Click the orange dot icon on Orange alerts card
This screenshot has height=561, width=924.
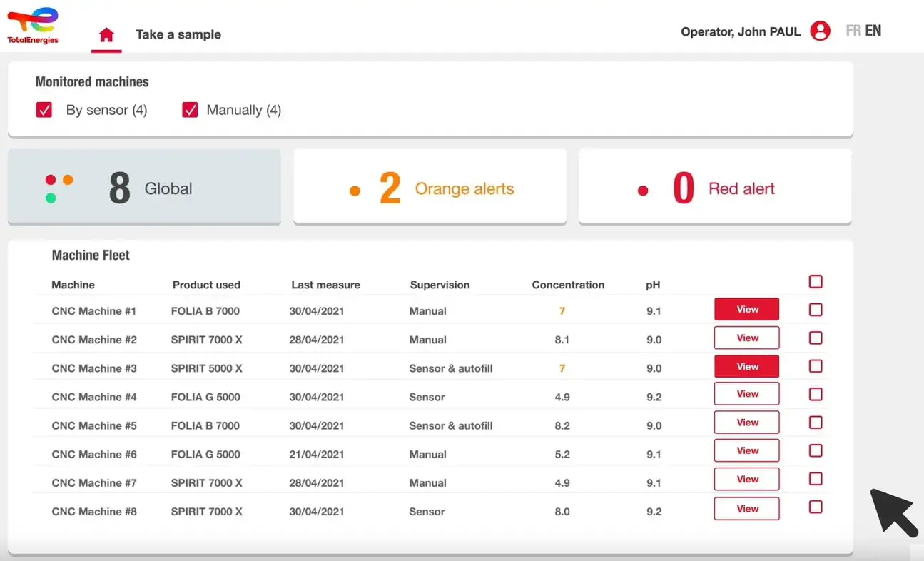pos(355,189)
